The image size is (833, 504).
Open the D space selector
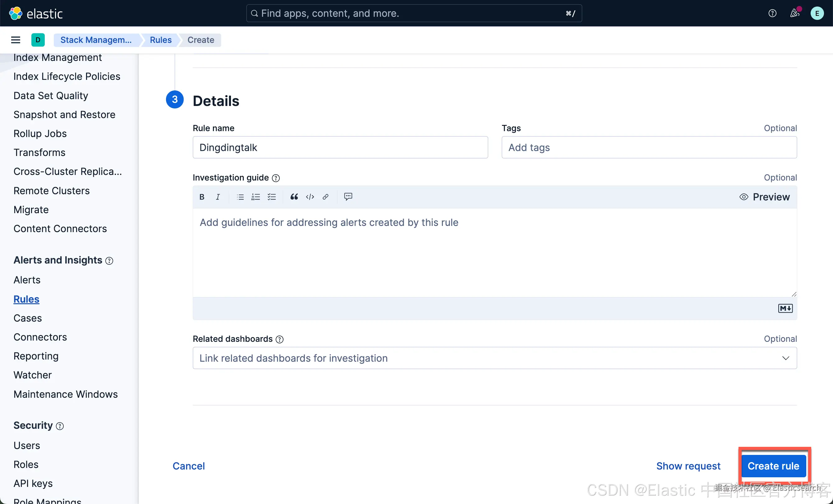tap(38, 40)
